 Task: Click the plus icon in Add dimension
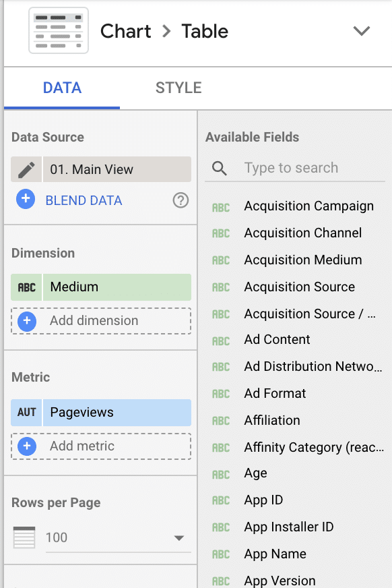pos(27,321)
